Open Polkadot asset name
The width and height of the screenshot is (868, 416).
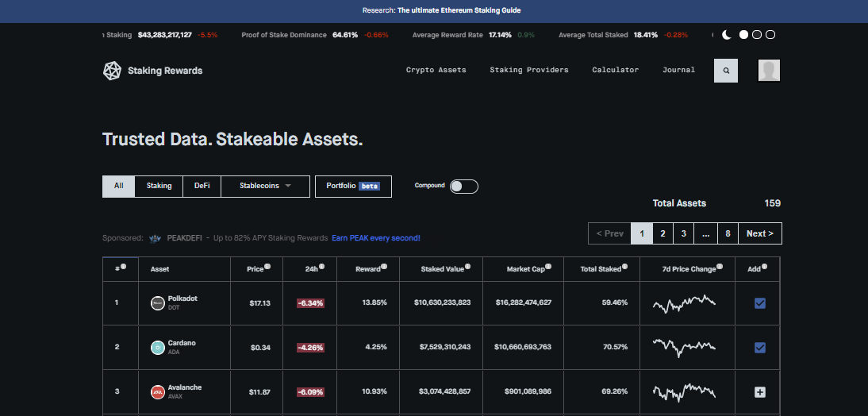[182, 299]
